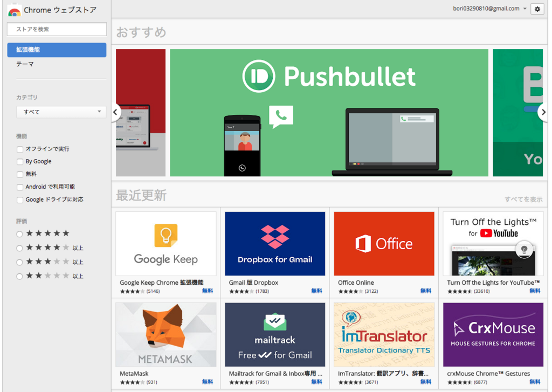Click the Chrome ウェブストア title text
552x392 pixels.
[60, 10]
